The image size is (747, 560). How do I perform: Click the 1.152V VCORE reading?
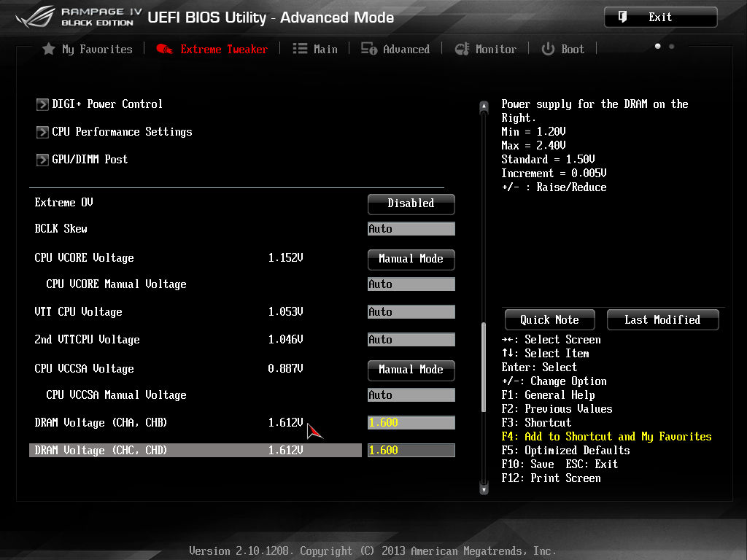pyautogui.click(x=286, y=258)
